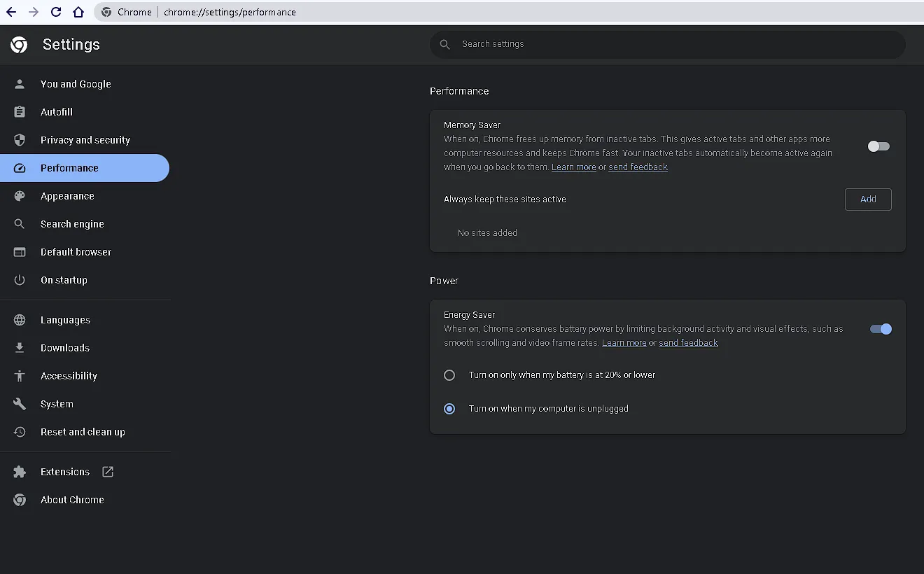Click the Privacy and security shield icon

[x=20, y=140]
